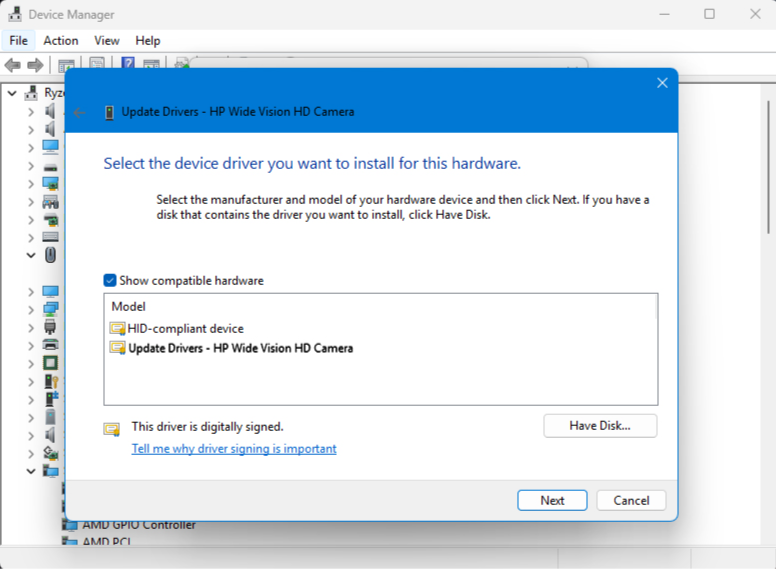This screenshot has height=570, width=776.
Task: Select the System devices icon in tree
Action: click(x=50, y=471)
